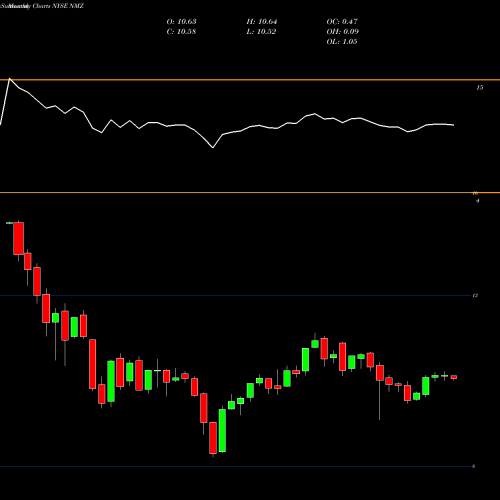Click the high value H: 10.64
The height and width of the screenshot is (500, 500).
(x=262, y=22)
